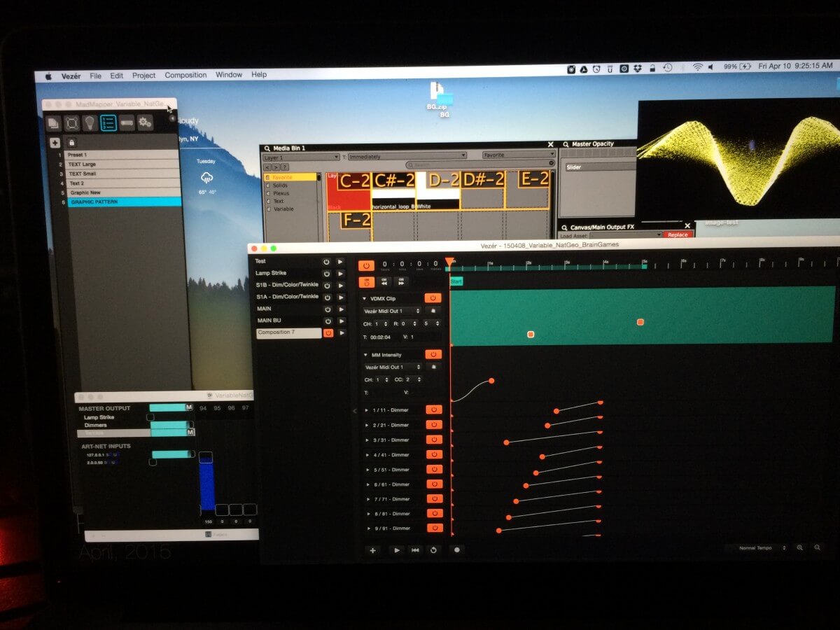Select the Solids folder in Media Bin
Screen dimensions: 840x630
click(281, 185)
